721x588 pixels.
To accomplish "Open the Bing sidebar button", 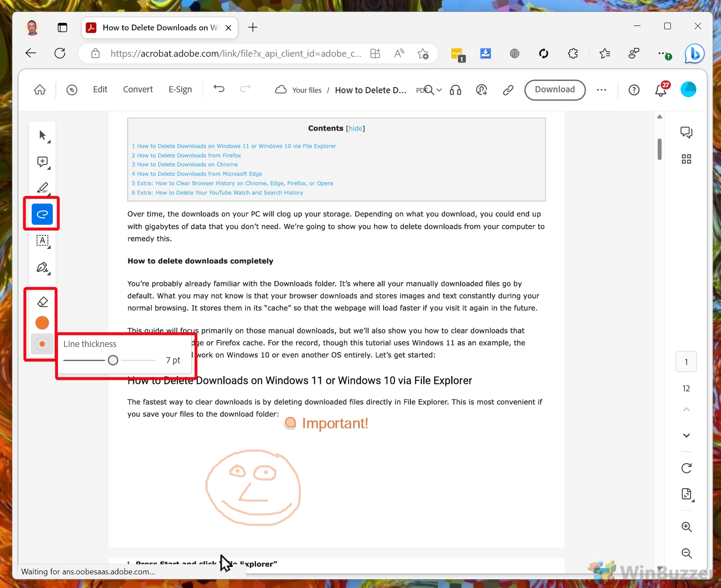I will 695,54.
